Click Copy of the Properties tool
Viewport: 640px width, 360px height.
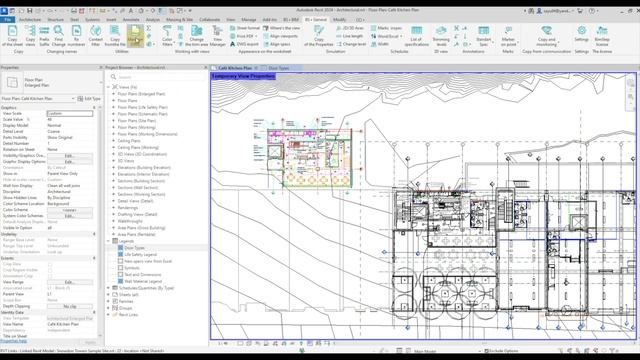[319, 36]
